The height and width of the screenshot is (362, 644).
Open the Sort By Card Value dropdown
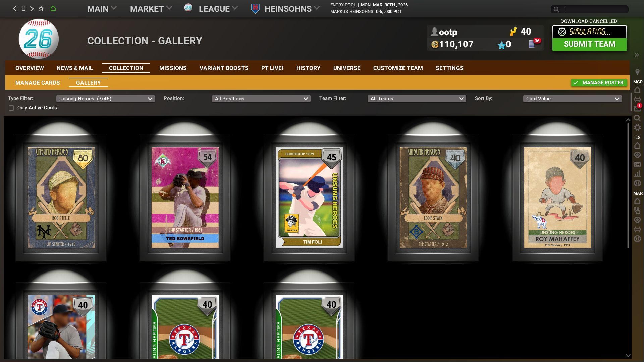click(x=572, y=99)
